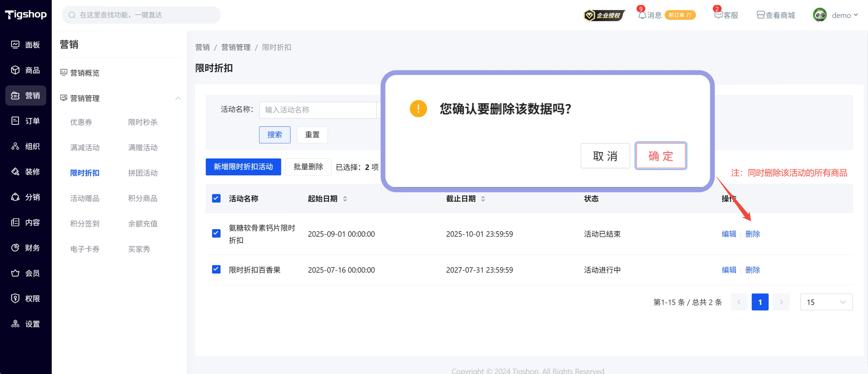Open the demo user account dropdown

coord(841,15)
